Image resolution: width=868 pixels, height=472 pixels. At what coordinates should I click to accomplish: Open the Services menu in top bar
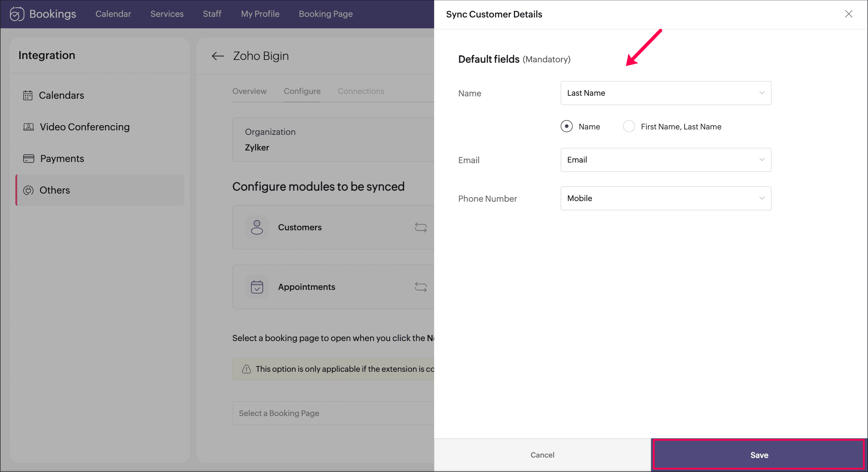167,14
